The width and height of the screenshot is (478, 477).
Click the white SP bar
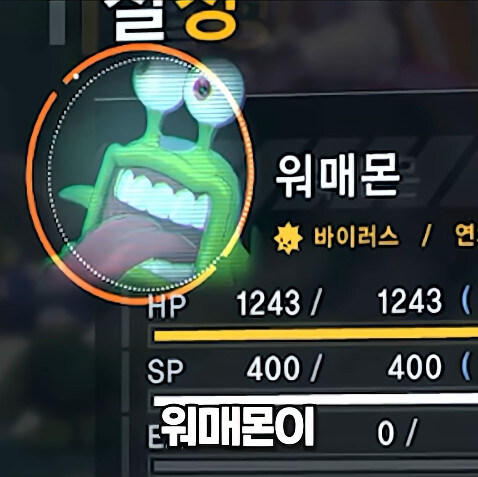point(316,400)
